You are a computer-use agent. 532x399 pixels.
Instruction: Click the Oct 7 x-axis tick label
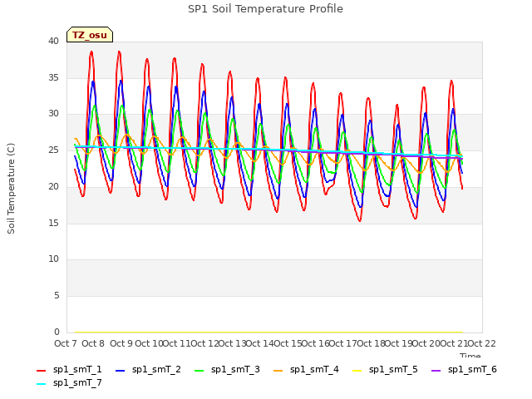pos(66,343)
